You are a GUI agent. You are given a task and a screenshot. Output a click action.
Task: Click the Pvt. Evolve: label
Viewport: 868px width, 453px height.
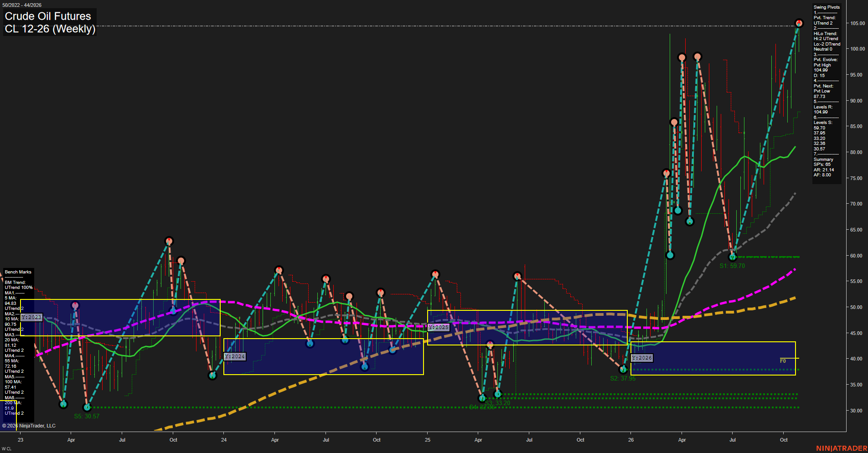(x=826, y=60)
